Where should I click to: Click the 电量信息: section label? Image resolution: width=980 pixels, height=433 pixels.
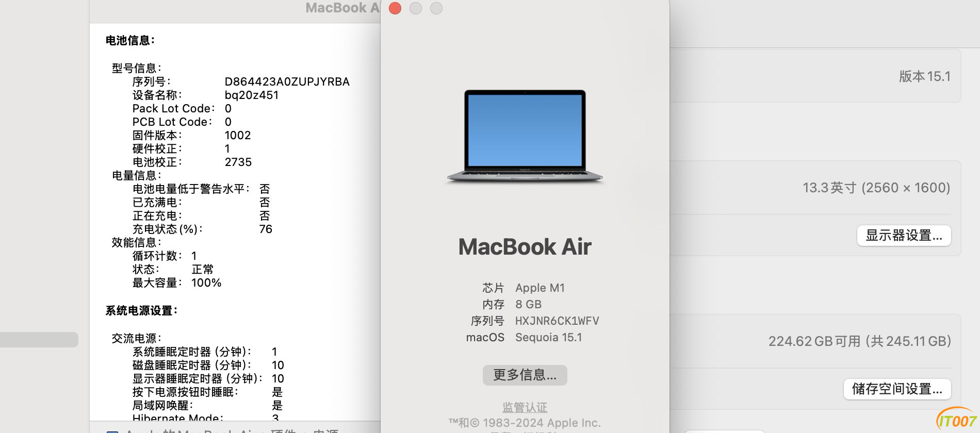click(x=137, y=175)
